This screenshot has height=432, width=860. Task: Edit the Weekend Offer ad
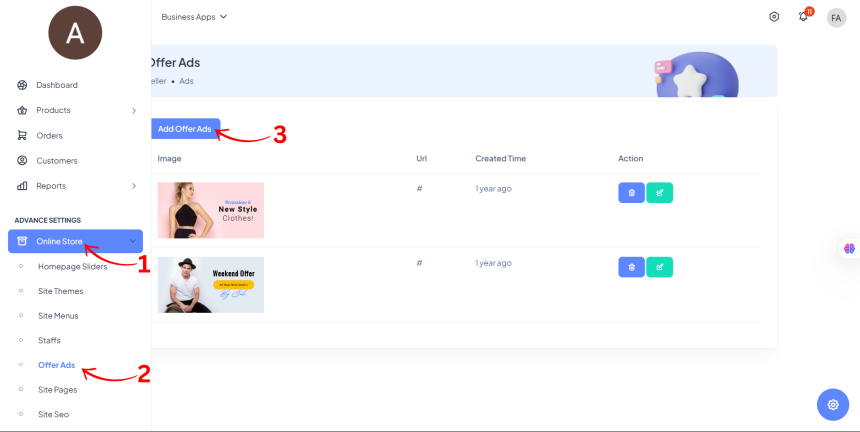point(659,267)
